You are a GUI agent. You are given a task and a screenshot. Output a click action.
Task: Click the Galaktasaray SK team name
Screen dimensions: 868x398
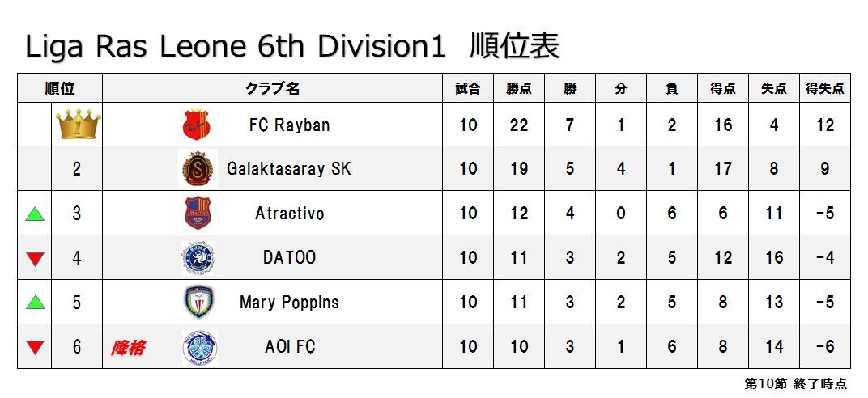289,168
